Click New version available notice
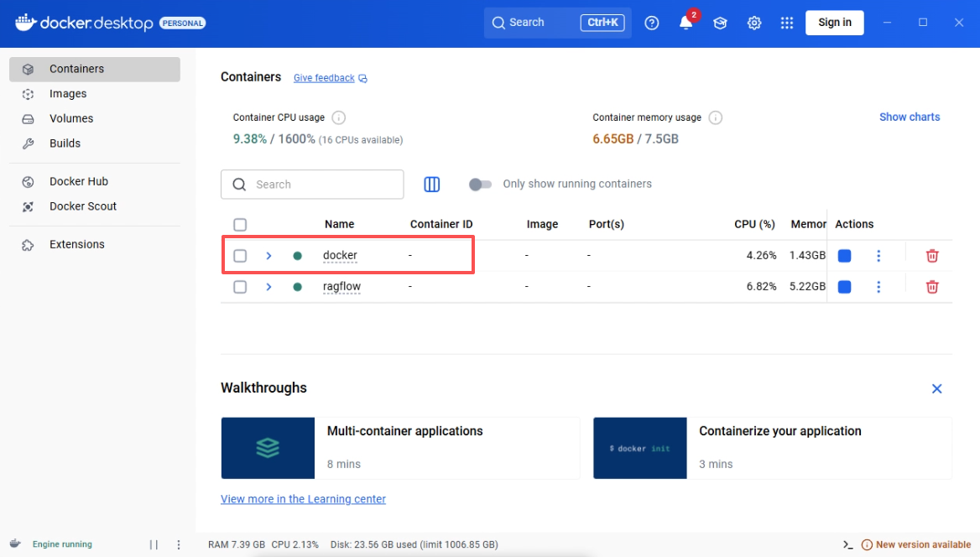This screenshot has height=557, width=980. [923, 544]
